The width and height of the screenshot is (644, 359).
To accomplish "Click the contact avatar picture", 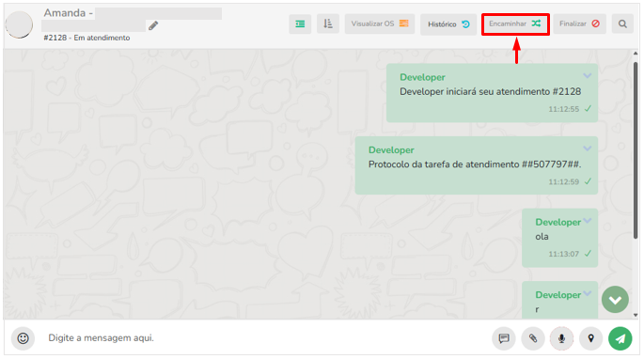I will (x=19, y=24).
